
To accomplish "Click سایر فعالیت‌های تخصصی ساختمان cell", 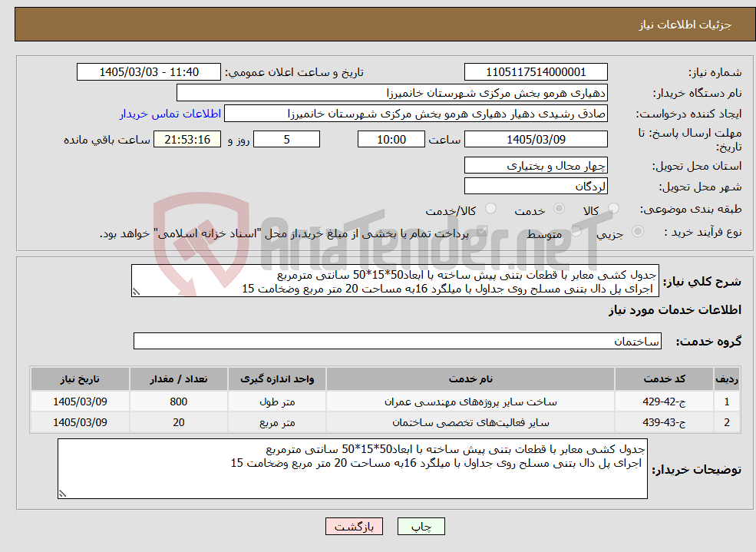I will [x=470, y=422].
